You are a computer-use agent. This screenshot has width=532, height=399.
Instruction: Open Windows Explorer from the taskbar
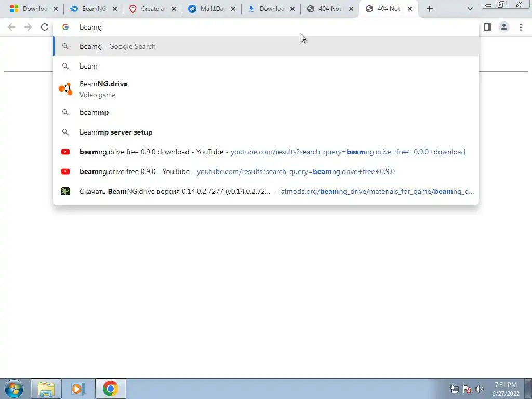[46, 389]
